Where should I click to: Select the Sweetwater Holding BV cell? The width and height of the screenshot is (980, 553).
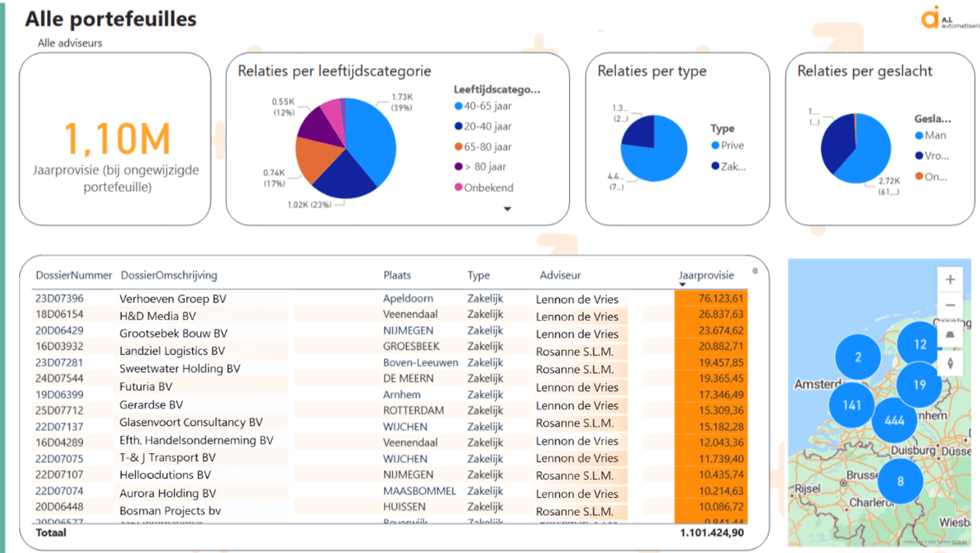coord(180,368)
